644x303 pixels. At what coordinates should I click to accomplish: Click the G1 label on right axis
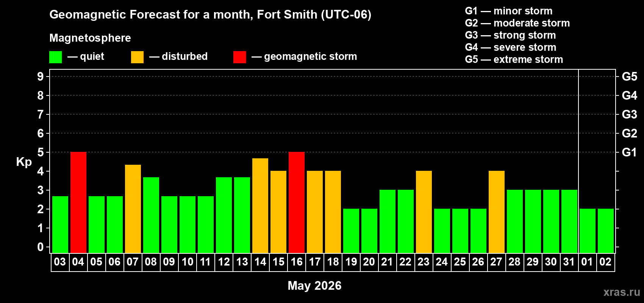629,152
